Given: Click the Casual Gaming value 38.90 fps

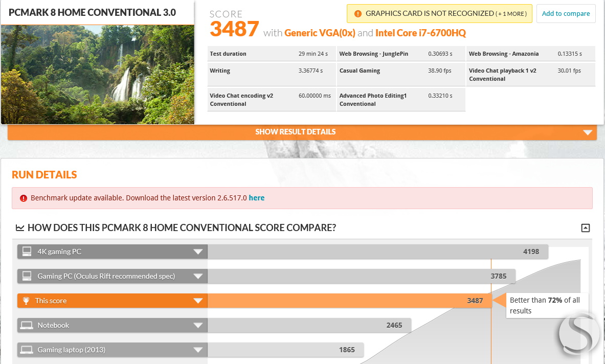Looking at the screenshot, I should 439,71.
